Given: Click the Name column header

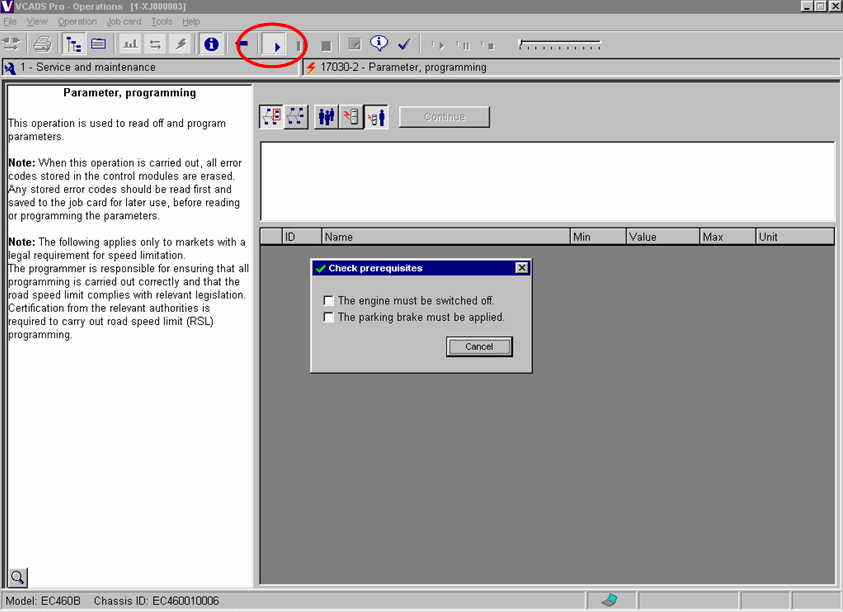Looking at the screenshot, I should [446, 237].
